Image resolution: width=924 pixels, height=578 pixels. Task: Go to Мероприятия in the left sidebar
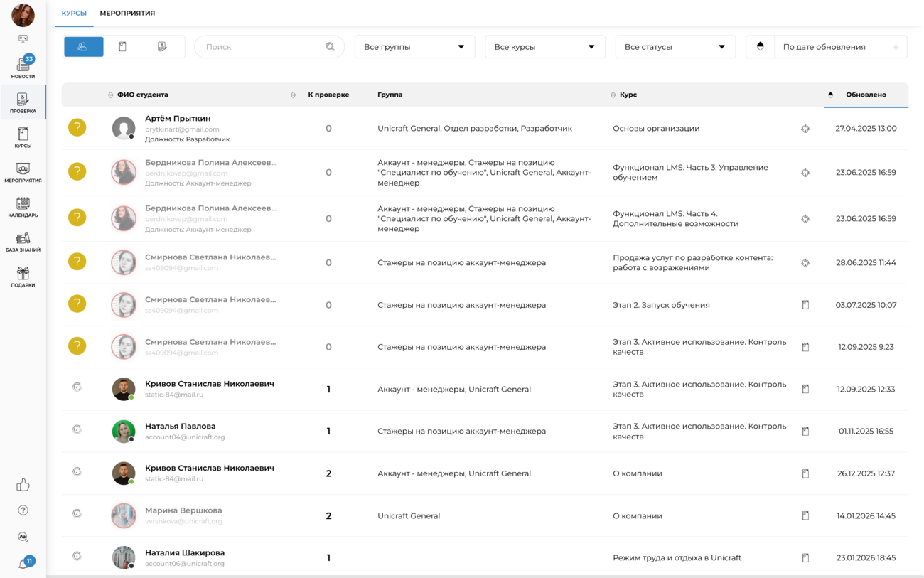23,172
